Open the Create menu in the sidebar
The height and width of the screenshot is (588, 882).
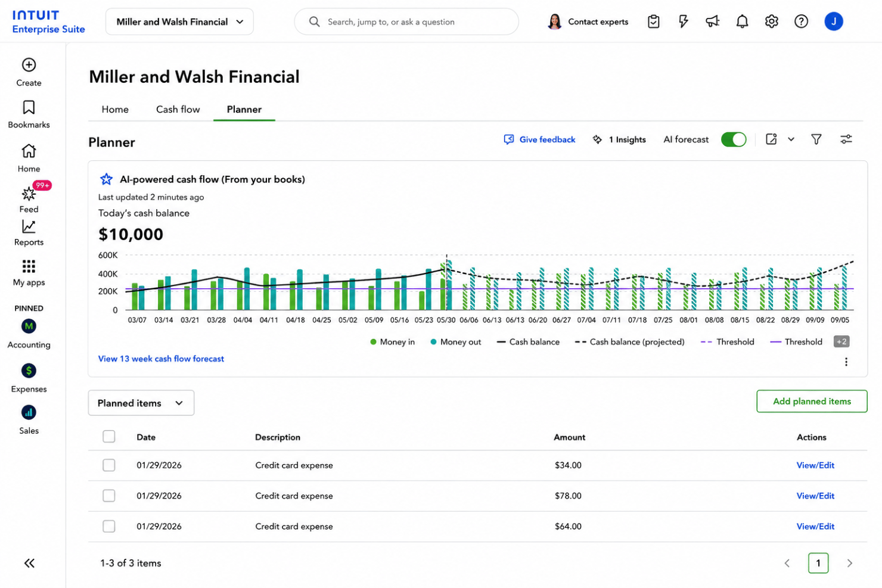tap(29, 72)
